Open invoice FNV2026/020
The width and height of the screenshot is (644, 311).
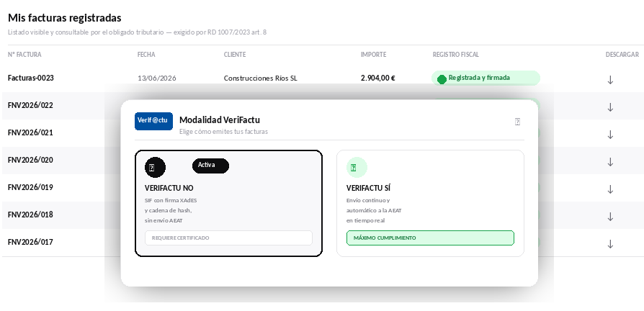30,160
